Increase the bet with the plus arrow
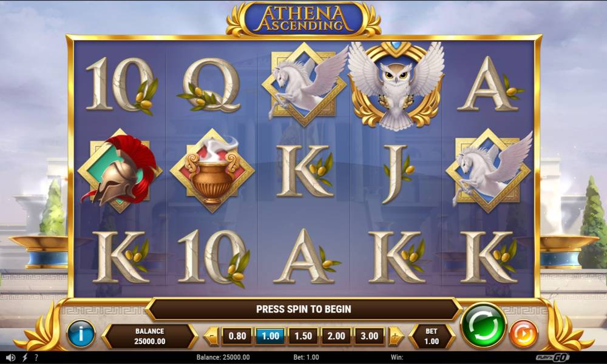 coord(395,335)
